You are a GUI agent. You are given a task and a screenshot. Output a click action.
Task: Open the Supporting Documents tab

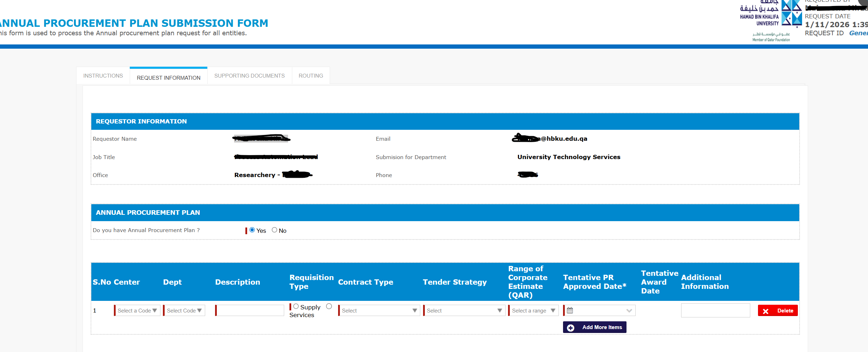point(249,76)
